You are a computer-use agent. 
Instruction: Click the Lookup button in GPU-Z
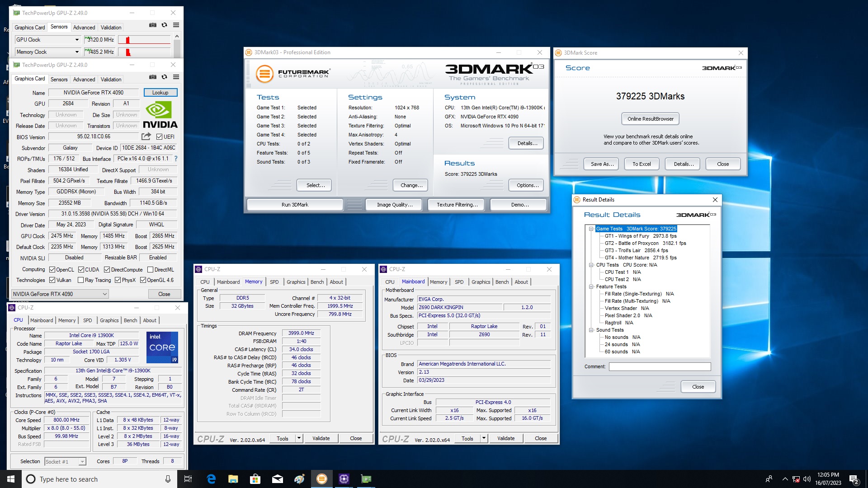160,92
